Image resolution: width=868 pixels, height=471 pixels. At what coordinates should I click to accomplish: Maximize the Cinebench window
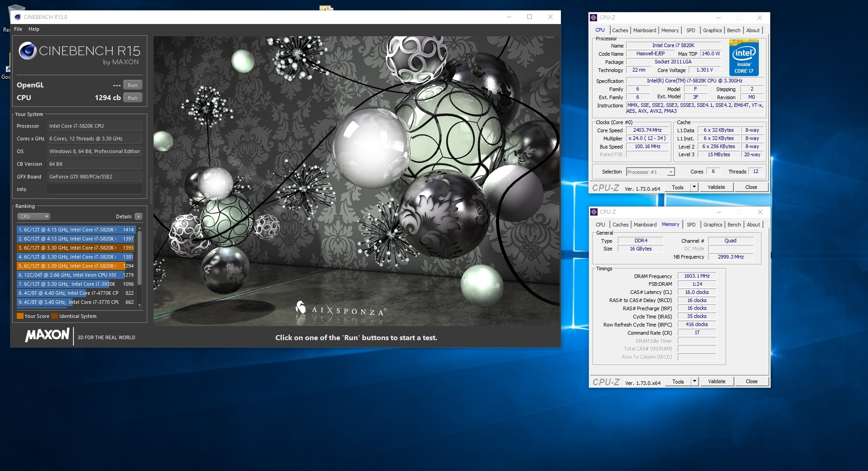click(530, 17)
